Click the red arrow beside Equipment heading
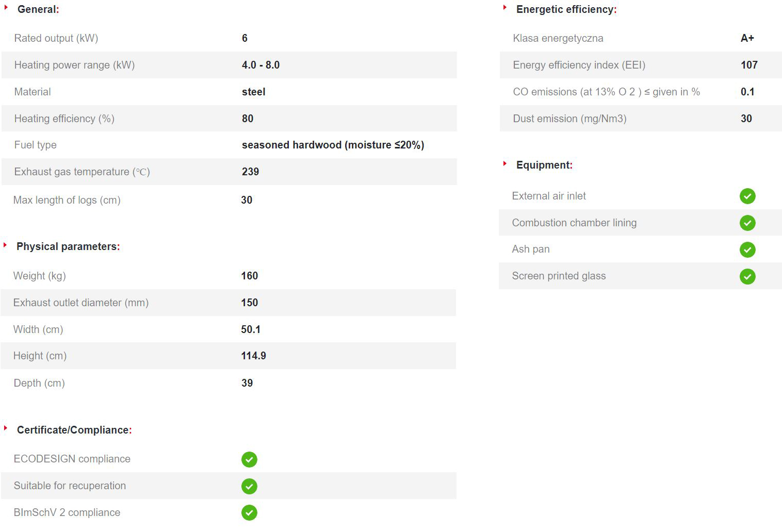This screenshot has height=532, width=782. pos(505,163)
